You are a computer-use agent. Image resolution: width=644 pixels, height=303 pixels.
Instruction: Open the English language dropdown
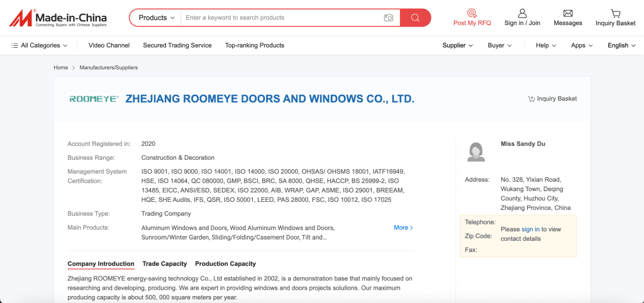pos(621,45)
